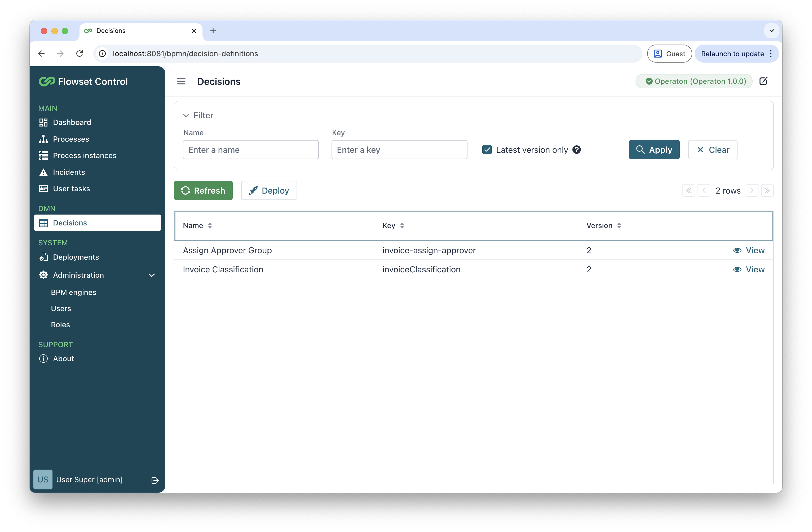
Task: Collapse the Administration submenu
Action: point(152,275)
